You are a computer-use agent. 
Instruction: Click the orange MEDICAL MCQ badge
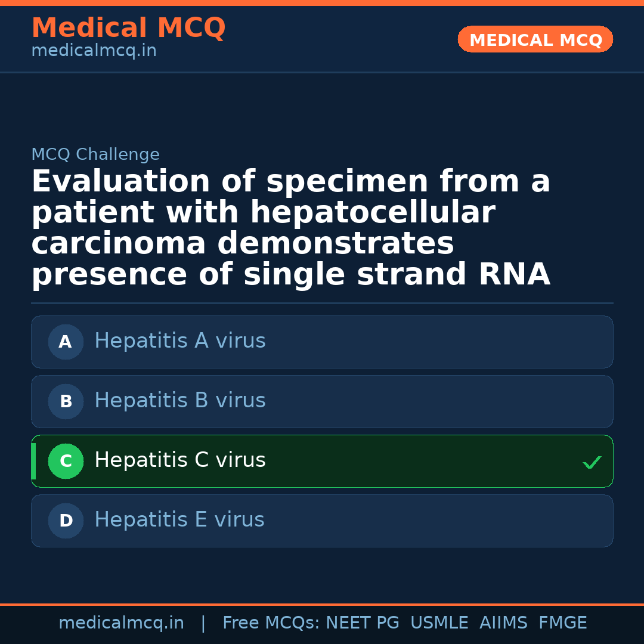[x=535, y=40]
